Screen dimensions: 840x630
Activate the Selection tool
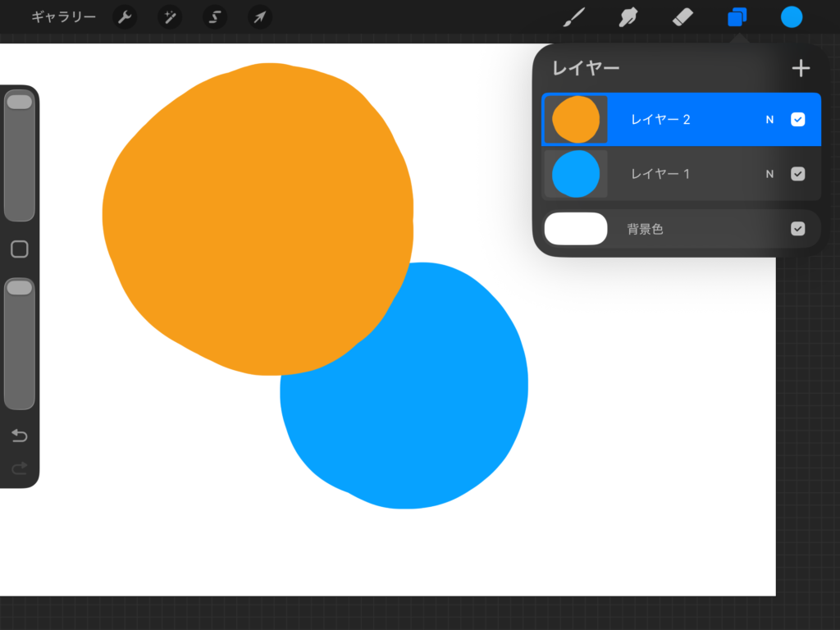pyautogui.click(x=215, y=17)
